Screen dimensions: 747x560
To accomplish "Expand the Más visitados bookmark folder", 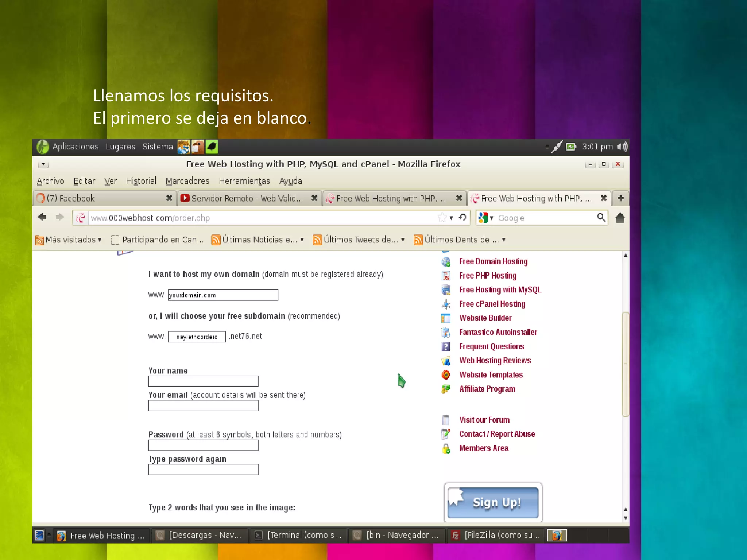I will (x=69, y=240).
